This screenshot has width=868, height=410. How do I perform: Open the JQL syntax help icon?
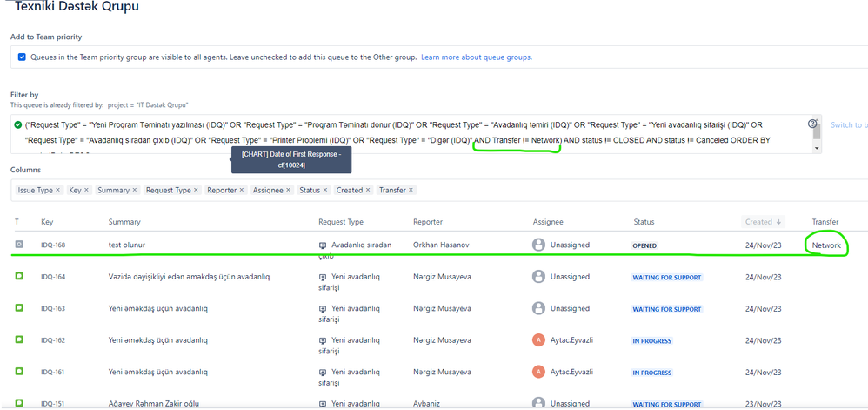pos(812,124)
